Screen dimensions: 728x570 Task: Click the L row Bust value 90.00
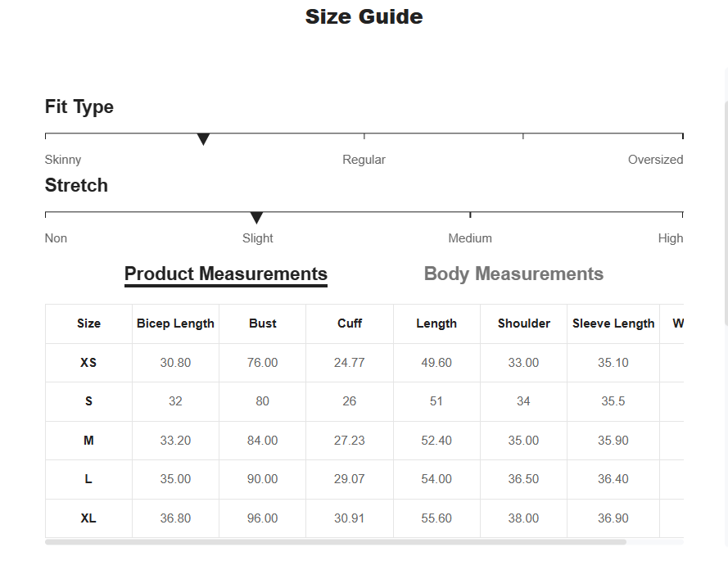262,479
